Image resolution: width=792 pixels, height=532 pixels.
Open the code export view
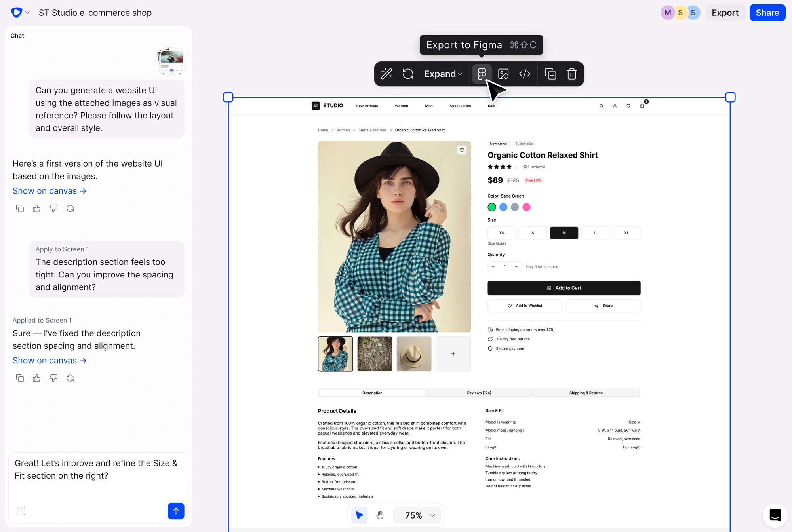pyautogui.click(x=525, y=74)
